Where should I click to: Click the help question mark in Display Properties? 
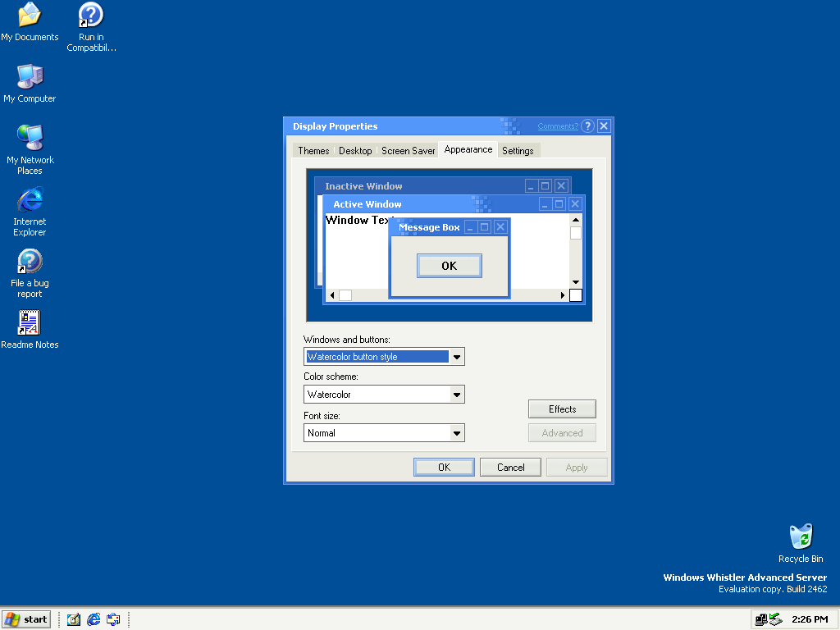coord(587,126)
